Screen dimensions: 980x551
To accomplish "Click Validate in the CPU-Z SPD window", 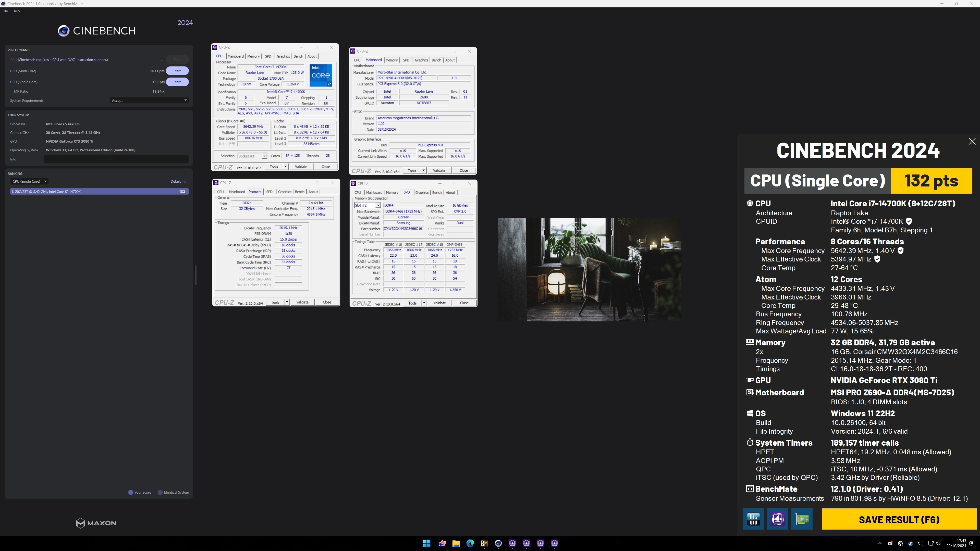I will (439, 303).
